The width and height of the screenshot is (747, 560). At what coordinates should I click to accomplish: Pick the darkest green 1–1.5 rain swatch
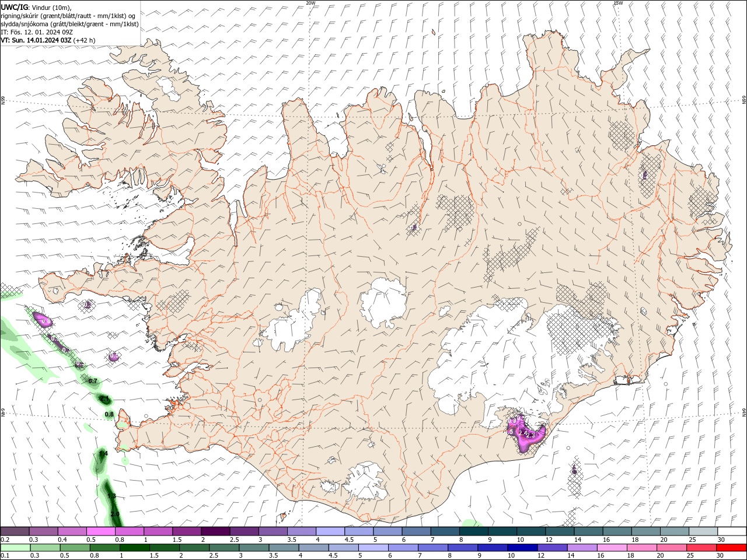pos(135,548)
